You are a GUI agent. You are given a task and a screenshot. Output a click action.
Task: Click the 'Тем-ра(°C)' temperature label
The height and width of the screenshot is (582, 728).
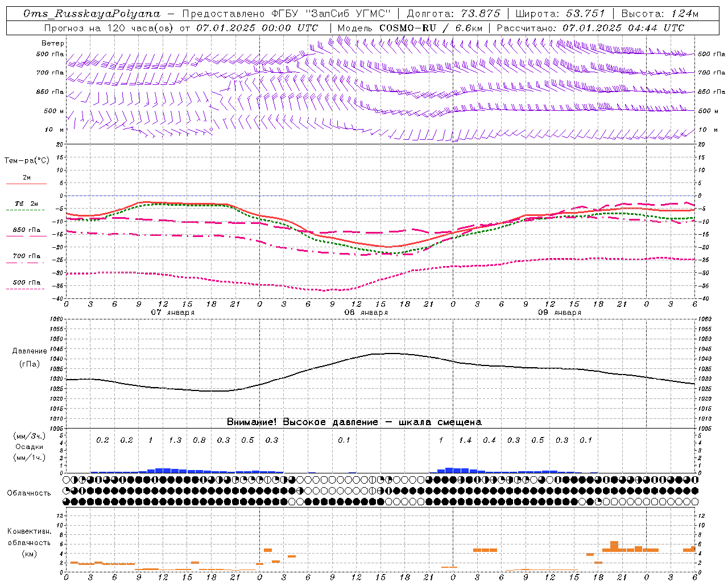(x=27, y=161)
